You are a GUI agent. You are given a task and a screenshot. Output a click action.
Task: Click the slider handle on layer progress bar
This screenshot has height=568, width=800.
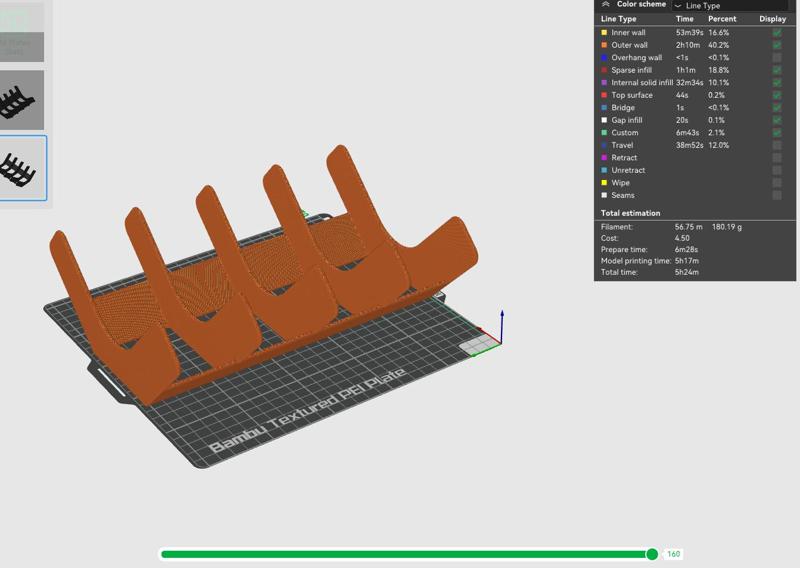(652, 554)
